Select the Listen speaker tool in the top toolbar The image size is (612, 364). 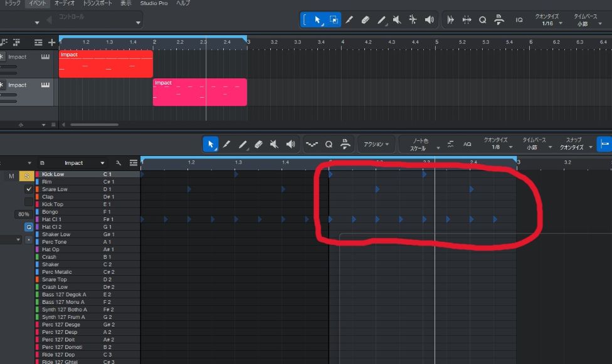(x=429, y=19)
